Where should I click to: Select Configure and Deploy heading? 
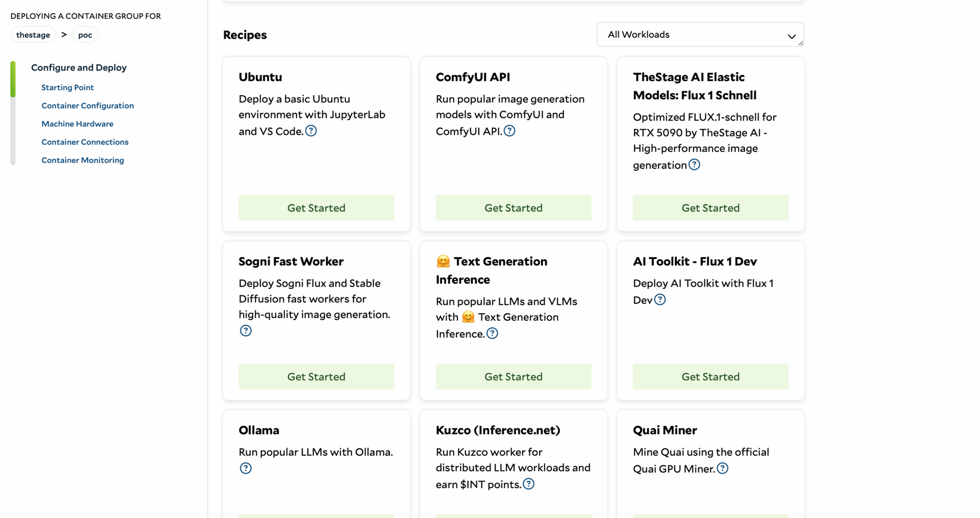[79, 67]
